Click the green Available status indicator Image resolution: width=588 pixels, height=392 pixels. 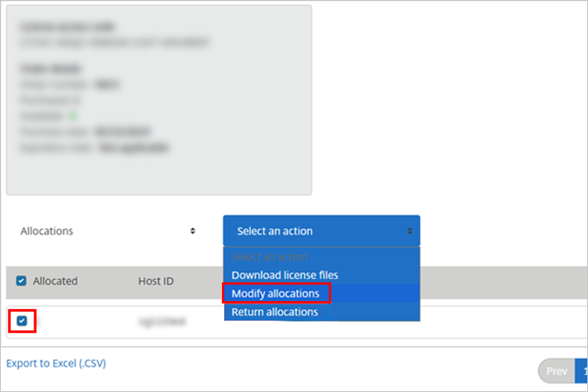tap(73, 115)
